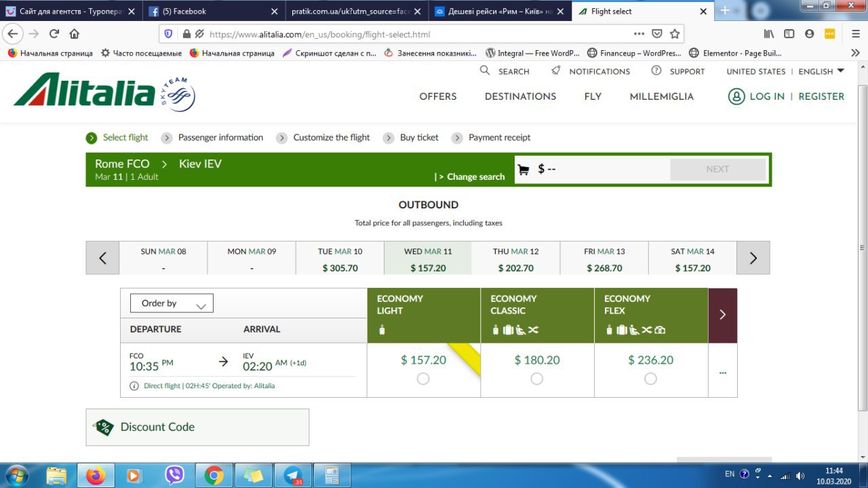868x488 pixels.
Task: Click the Support question icon
Action: pos(656,71)
